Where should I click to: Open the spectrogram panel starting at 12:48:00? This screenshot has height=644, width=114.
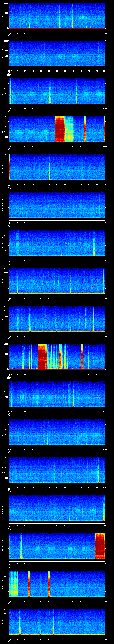tap(57, 432)
